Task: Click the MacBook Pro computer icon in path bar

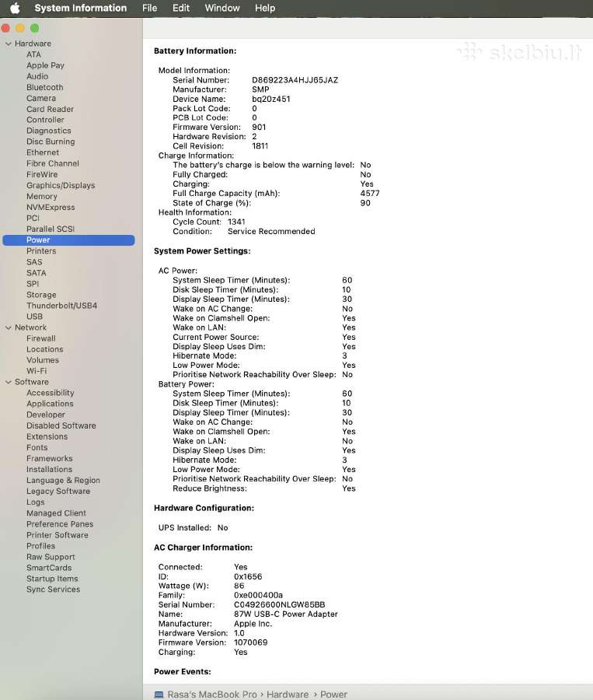Action: 159,695
